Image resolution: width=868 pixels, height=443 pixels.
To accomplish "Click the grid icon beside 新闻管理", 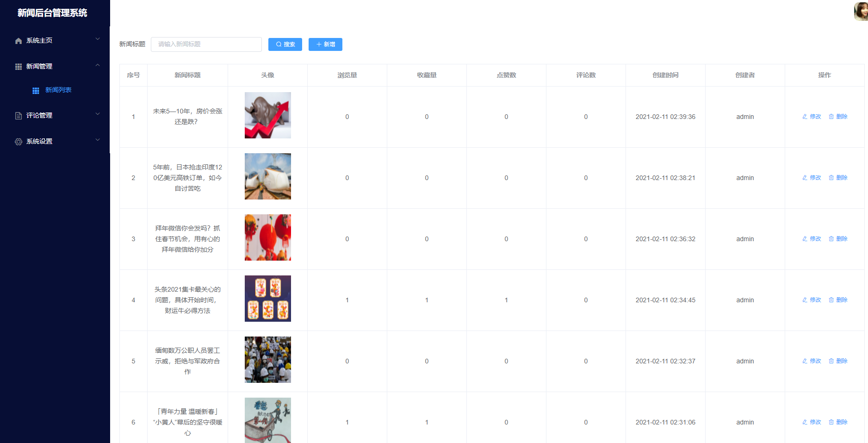I will tap(19, 67).
